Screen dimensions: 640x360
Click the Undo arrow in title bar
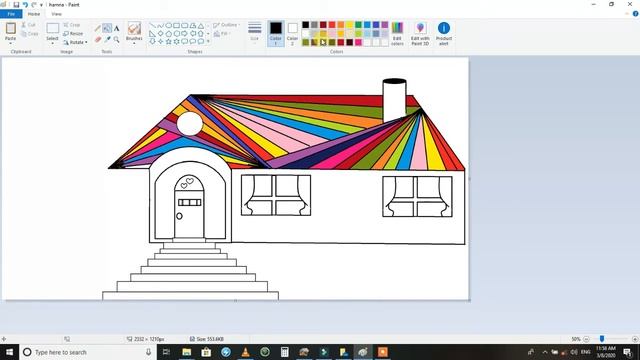click(x=25, y=4)
